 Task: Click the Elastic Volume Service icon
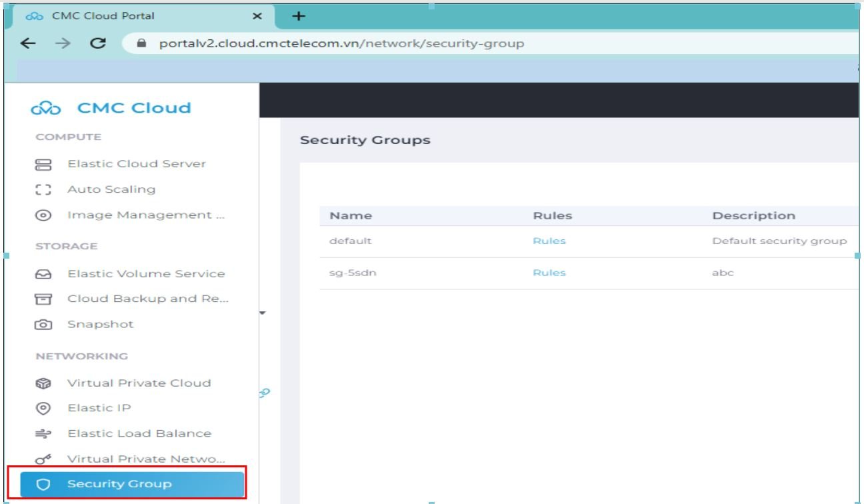click(43, 274)
